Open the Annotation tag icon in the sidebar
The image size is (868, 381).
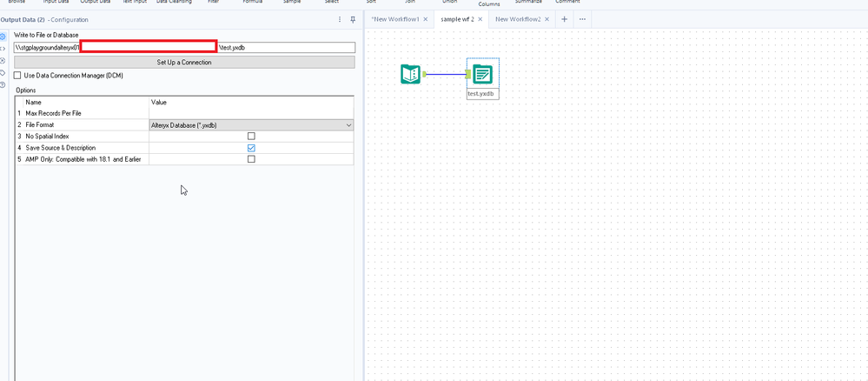[x=3, y=73]
